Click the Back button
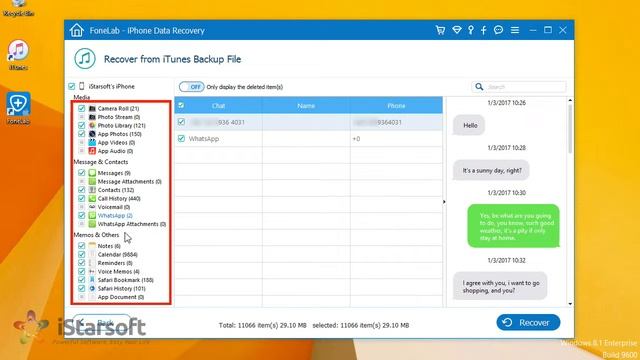The height and width of the screenshot is (360, 640). [x=102, y=322]
